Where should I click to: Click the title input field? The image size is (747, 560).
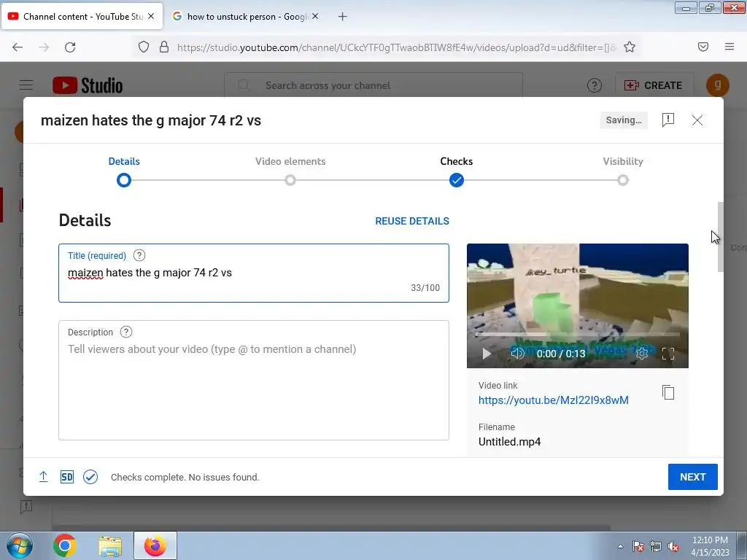tap(253, 273)
